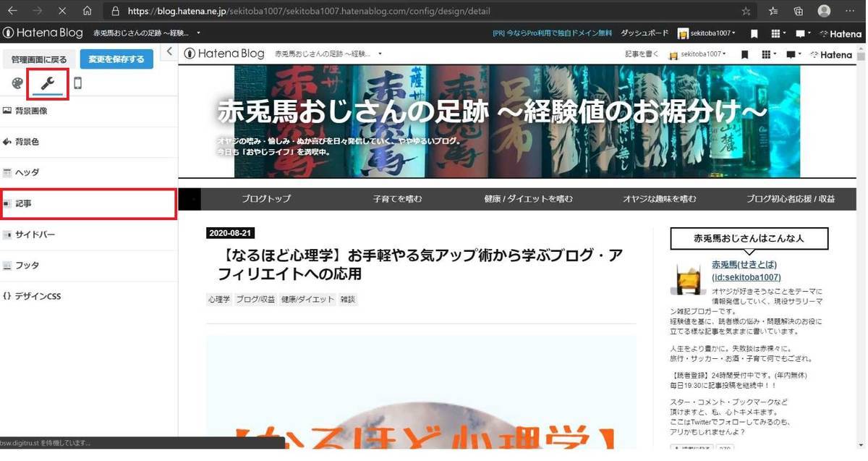Add this page to favorites with the star

click(746, 11)
